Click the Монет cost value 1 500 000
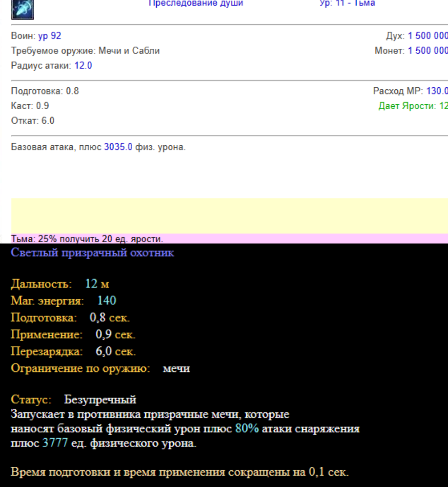 point(427,51)
